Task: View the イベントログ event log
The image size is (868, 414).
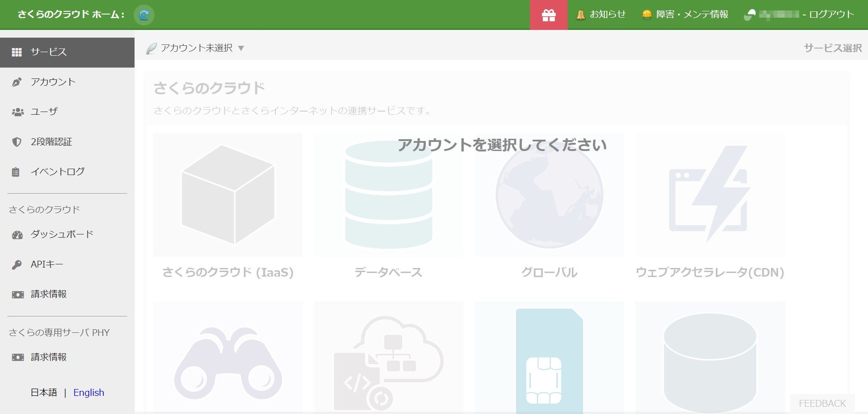Action: [57, 172]
